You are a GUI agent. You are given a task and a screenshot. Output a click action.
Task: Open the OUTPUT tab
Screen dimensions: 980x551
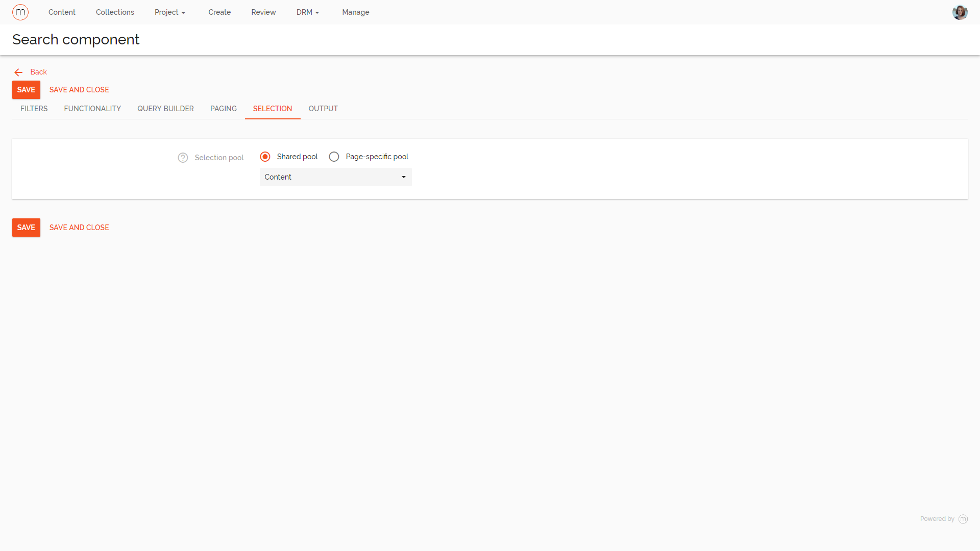323,109
